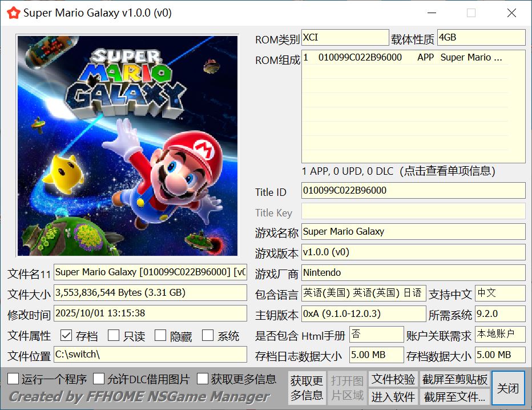Click the 进入软件 button

click(393, 396)
